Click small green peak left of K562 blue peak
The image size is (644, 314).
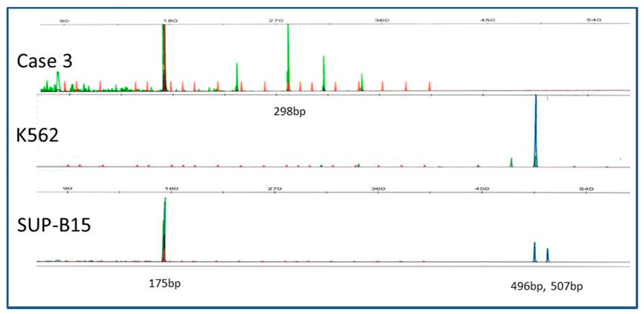(511, 162)
